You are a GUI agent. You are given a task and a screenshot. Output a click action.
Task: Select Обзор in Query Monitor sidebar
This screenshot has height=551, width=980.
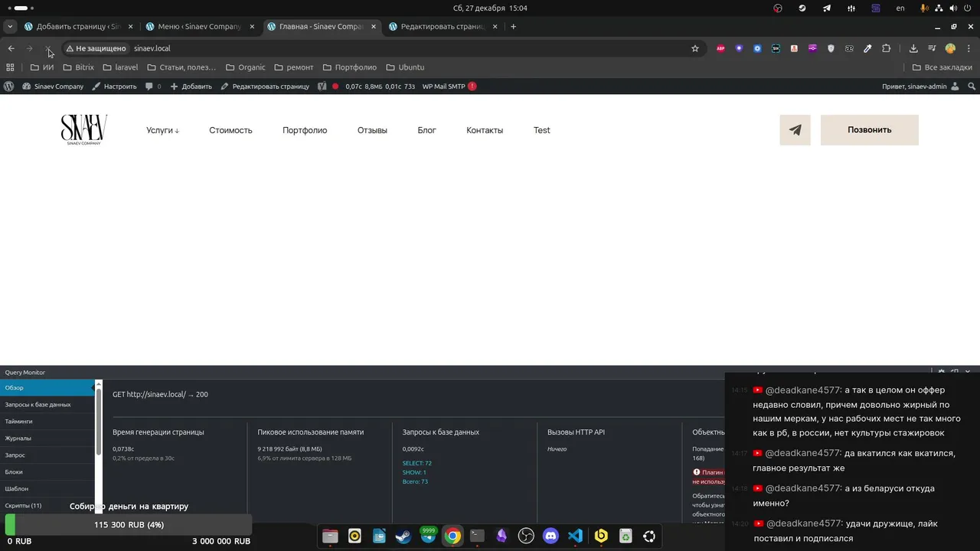click(x=47, y=387)
